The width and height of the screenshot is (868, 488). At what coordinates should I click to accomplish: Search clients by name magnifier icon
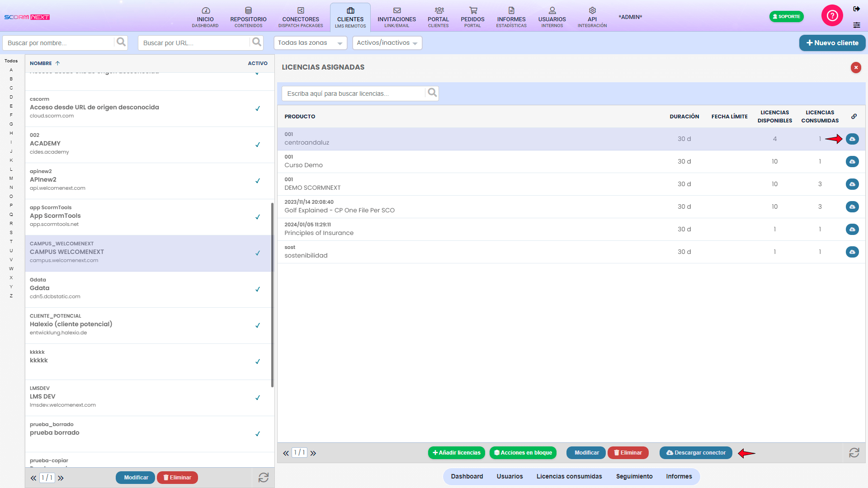[121, 42]
